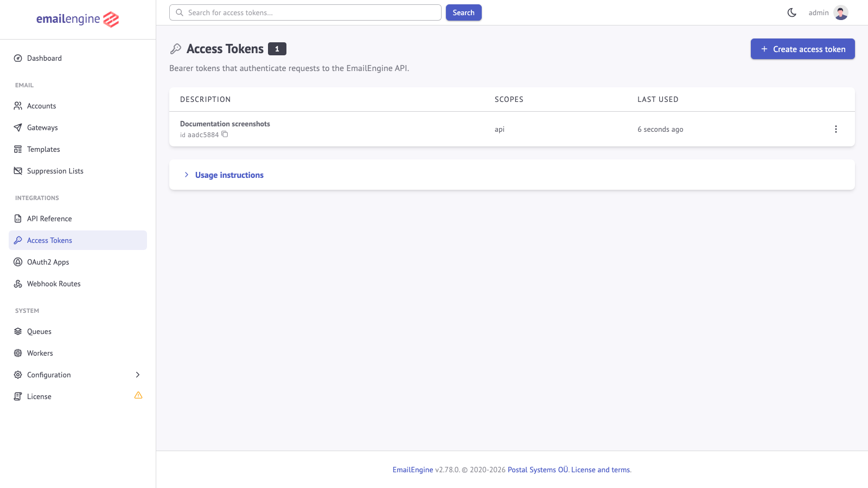Open License page
868x488 pixels.
click(78, 396)
